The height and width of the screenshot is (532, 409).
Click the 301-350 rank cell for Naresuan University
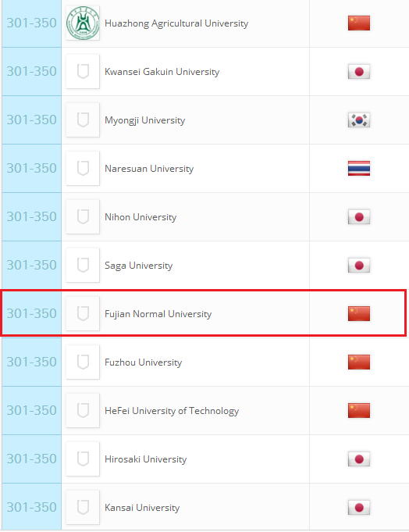click(31, 168)
